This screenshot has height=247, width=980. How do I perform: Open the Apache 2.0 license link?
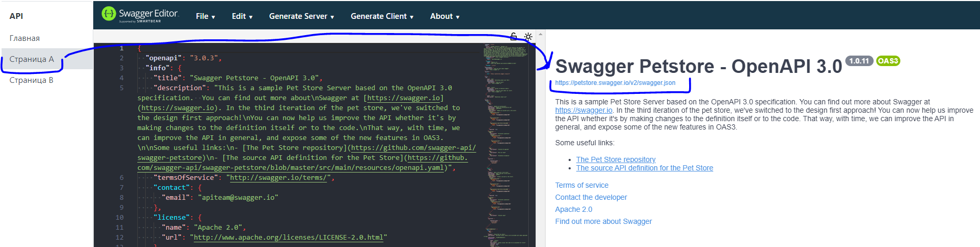click(574, 209)
